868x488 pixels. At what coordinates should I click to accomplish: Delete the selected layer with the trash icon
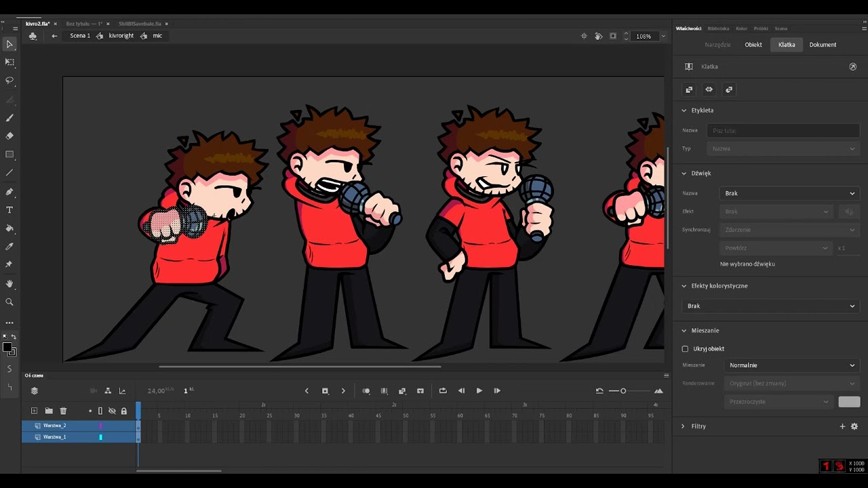tap(63, 411)
